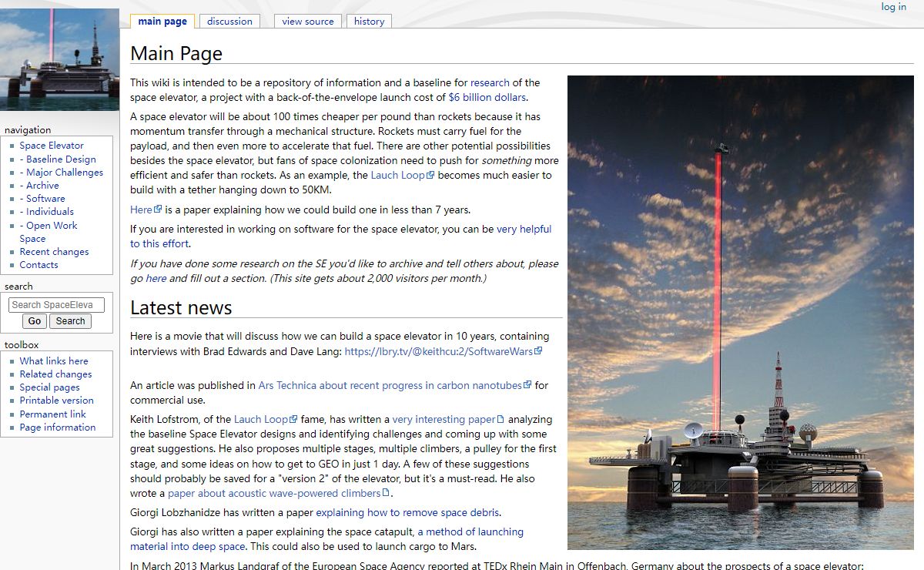Go to Major Challenges page
Viewport: 924px width, 570px height.
pos(64,173)
